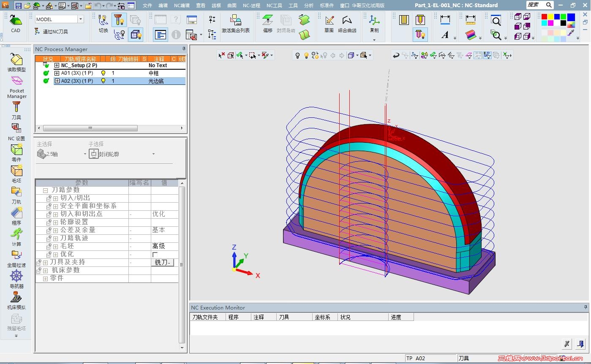
Task: Click the save icon in the title bar
Action: coord(18,5)
